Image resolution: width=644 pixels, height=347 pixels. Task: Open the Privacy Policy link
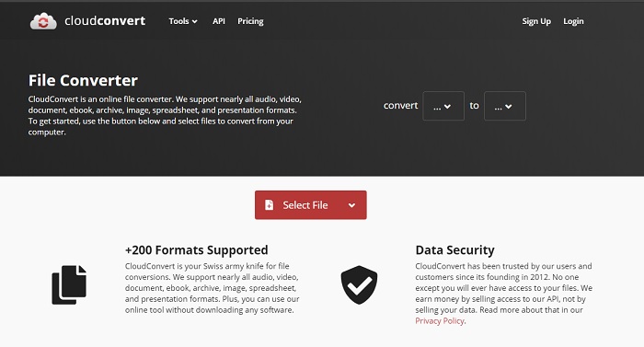[440, 321]
